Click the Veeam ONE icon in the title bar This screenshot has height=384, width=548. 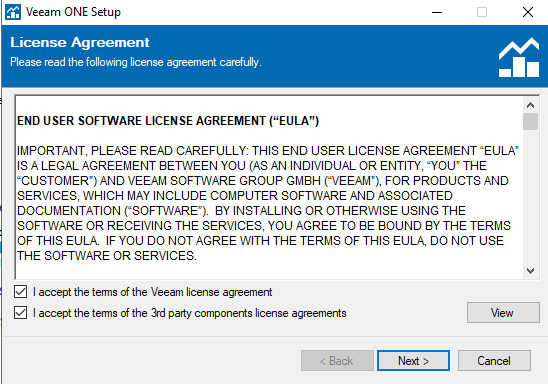pos(13,12)
